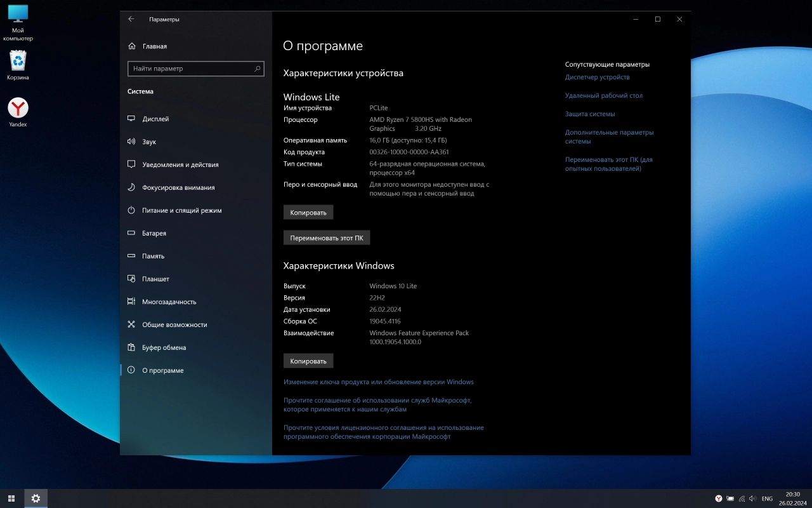The height and width of the screenshot is (508, 812).
Task: Open Мой компьютер desktop icon
Action: click(18, 23)
